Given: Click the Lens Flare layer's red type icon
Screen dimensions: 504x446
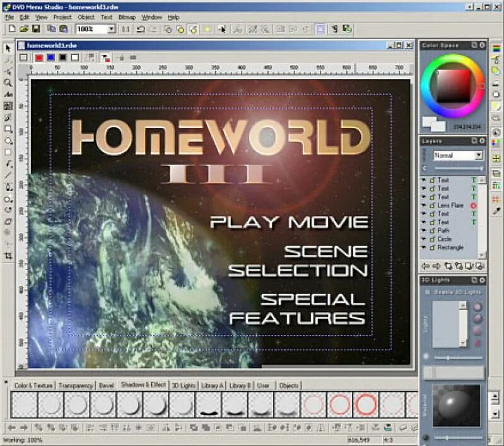Looking at the screenshot, I should (474, 205).
